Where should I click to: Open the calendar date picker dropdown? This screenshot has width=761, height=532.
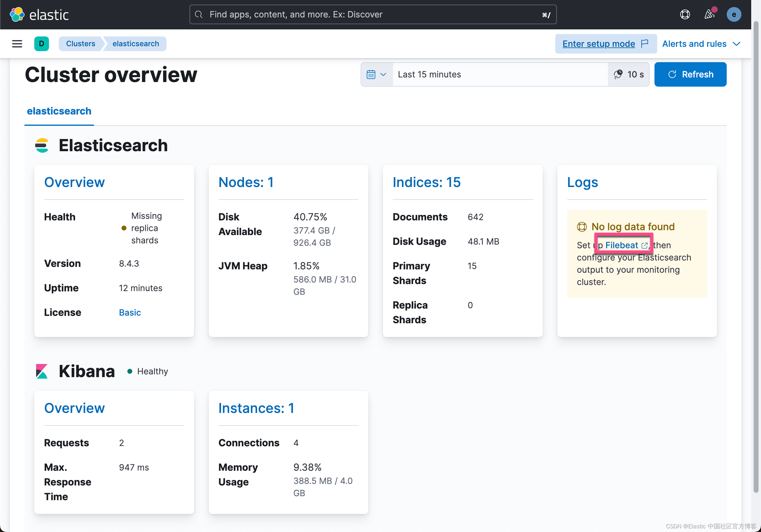pos(376,74)
